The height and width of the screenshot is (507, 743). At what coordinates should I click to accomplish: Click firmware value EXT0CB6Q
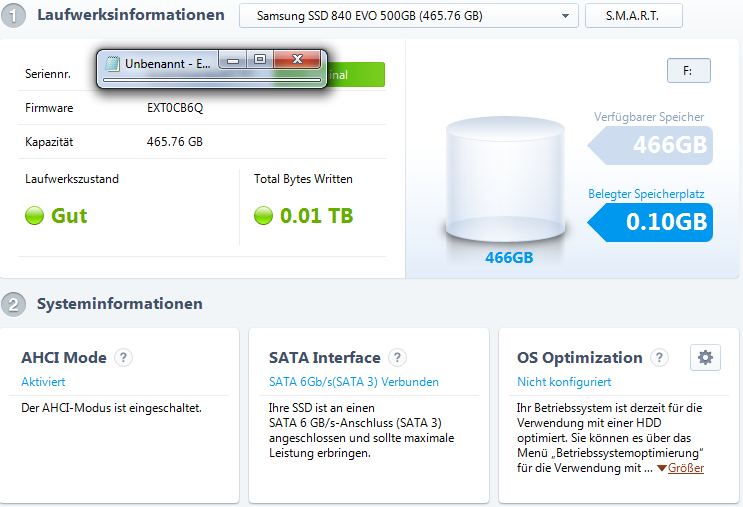coord(175,108)
